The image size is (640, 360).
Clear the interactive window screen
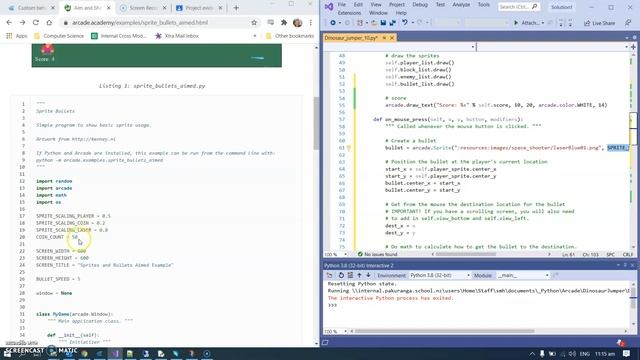[x=350, y=276]
